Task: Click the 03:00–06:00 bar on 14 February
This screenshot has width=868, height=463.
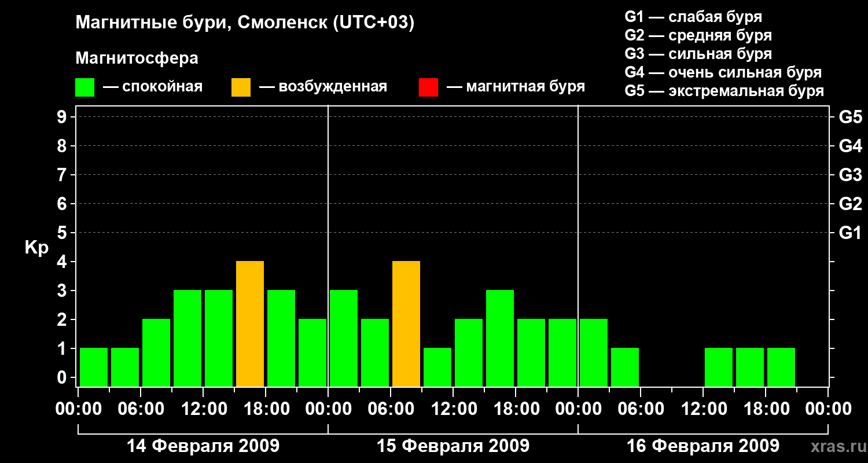Action: click(125, 367)
